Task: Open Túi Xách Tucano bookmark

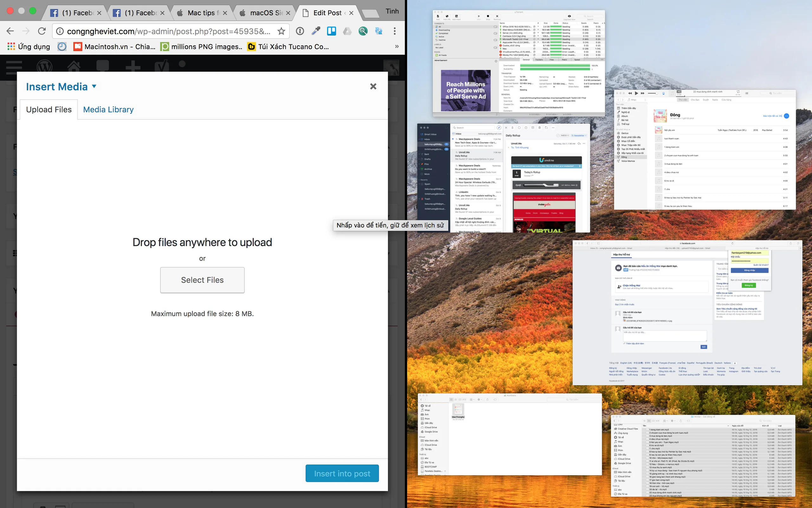Action: click(288, 47)
